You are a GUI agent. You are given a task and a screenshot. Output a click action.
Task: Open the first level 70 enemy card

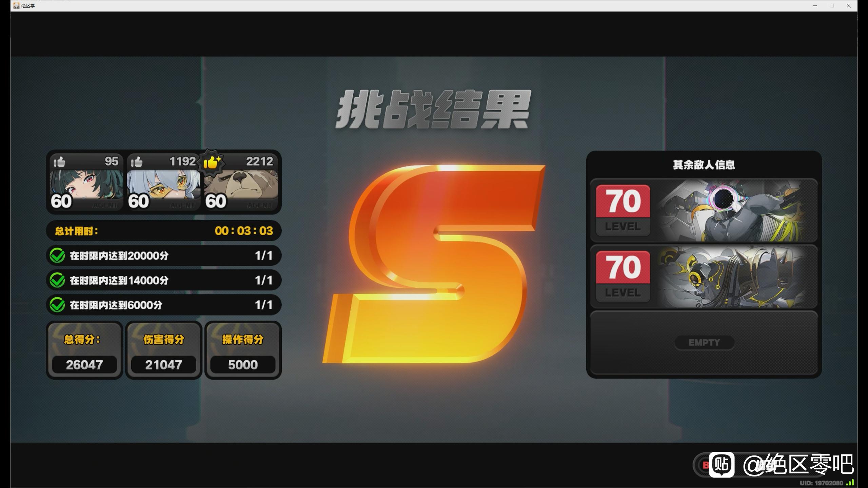(704, 210)
